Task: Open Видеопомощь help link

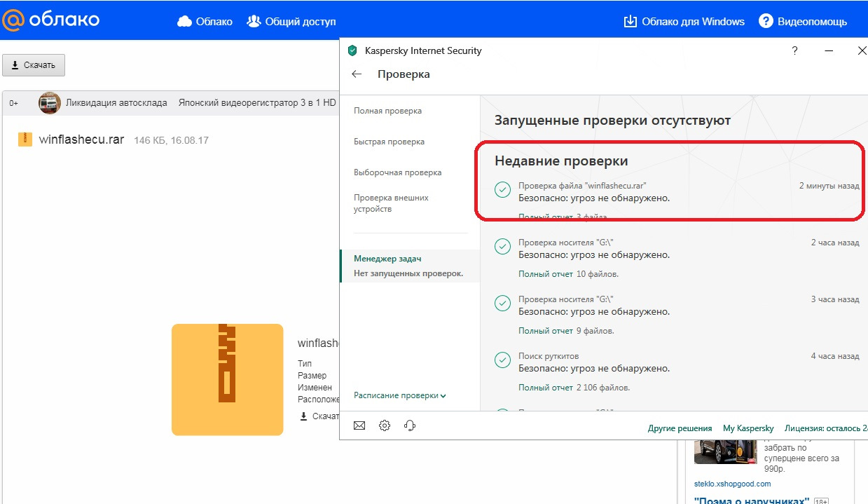Action: [803, 22]
